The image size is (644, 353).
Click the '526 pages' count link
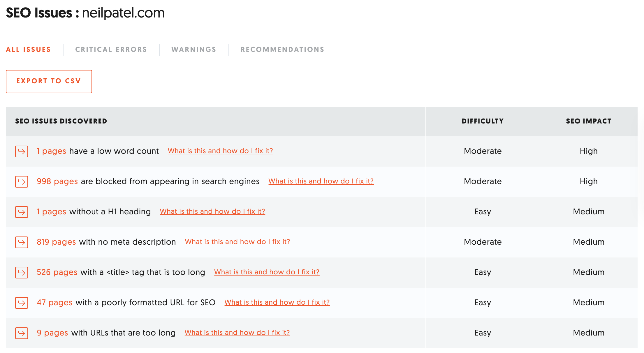click(57, 272)
